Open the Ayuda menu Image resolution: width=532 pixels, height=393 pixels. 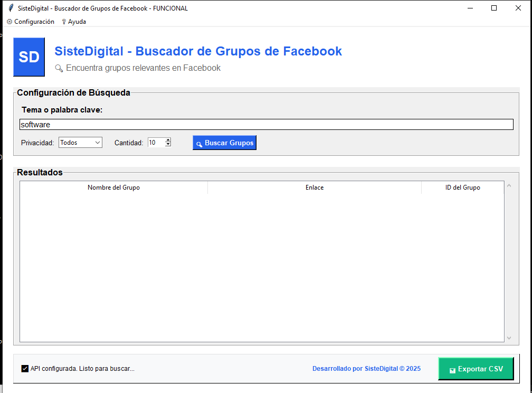coord(74,22)
